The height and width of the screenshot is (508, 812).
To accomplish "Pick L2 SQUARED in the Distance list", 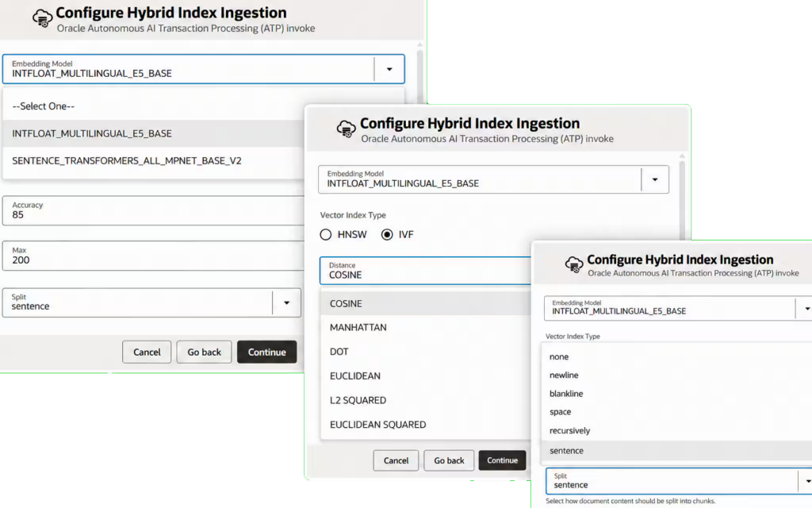I will [x=426, y=401].
